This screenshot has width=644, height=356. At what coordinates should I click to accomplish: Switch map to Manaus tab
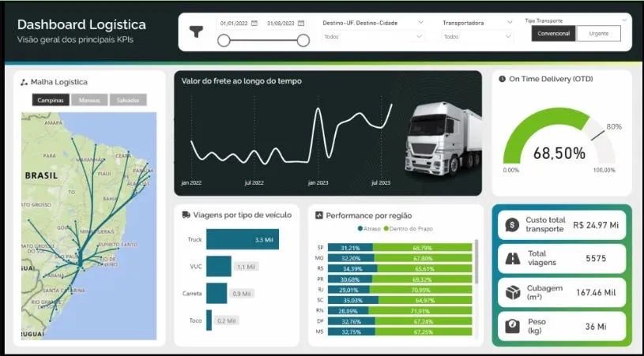(89, 100)
